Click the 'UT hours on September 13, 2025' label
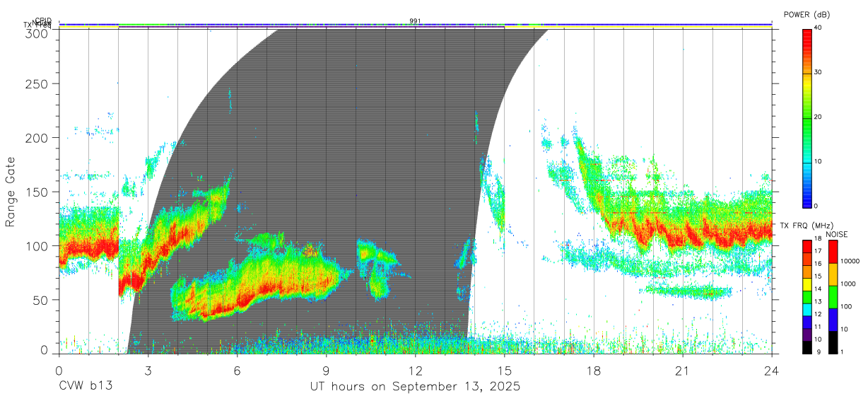868x401 pixels. point(415,387)
